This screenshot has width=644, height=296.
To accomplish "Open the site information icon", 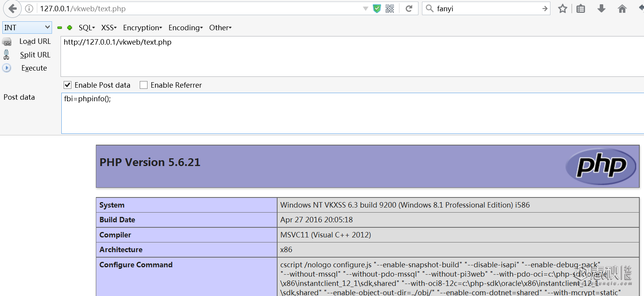I will click(29, 9).
